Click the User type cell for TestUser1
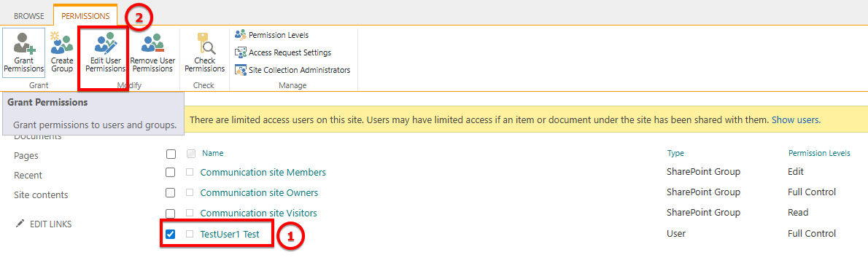Screen dimensions: 868x263 click(x=676, y=235)
